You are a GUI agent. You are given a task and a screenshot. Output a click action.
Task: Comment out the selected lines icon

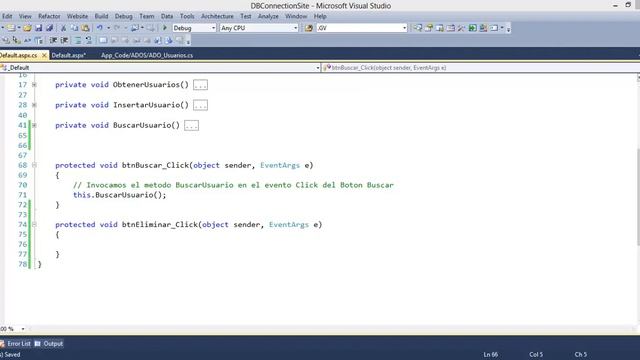[78, 40]
